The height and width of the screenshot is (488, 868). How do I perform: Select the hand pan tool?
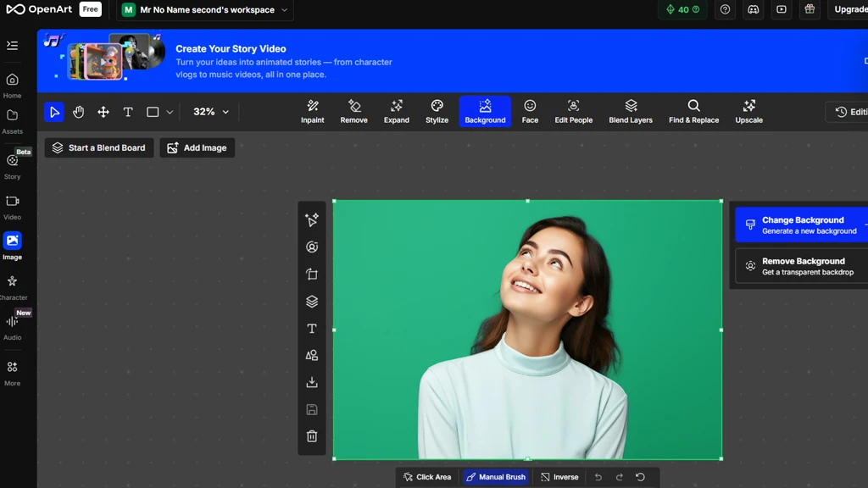click(79, 112)
